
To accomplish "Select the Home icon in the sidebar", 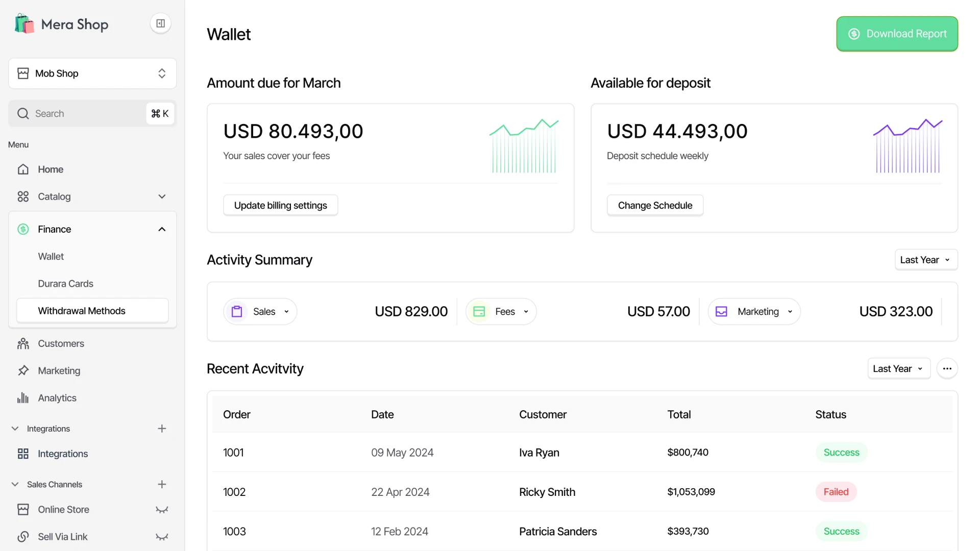I will pyautogui.click(x=23, y=169).
